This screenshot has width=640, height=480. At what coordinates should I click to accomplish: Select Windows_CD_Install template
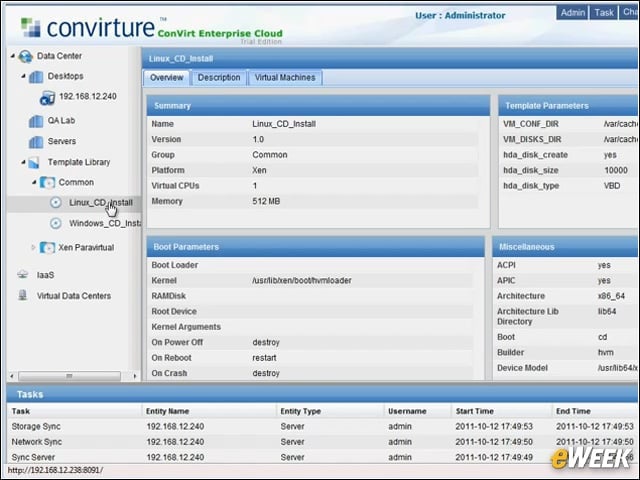pyautogui.click(x=105, y=223)
